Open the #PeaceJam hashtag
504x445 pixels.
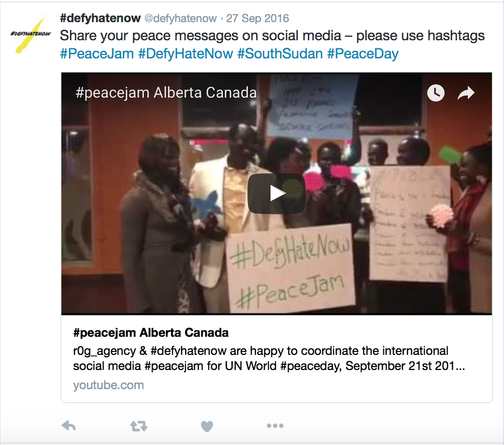pos(97,53)
